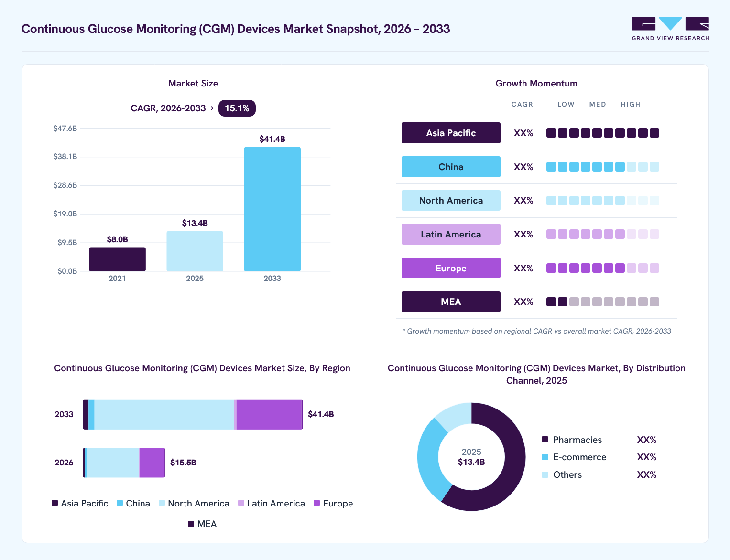Click the North America region label box
Screen dimensions: 730x560
[451, 201]
